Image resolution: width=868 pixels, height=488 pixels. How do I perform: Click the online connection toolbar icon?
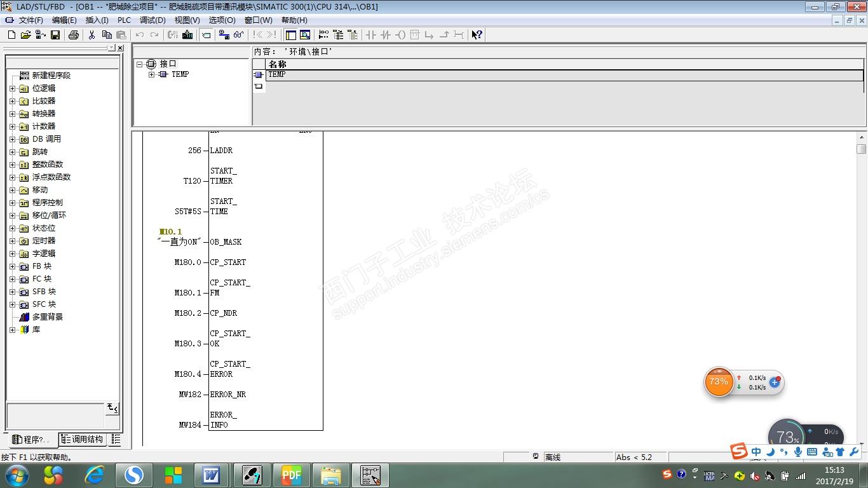click(x=224, y=35)
